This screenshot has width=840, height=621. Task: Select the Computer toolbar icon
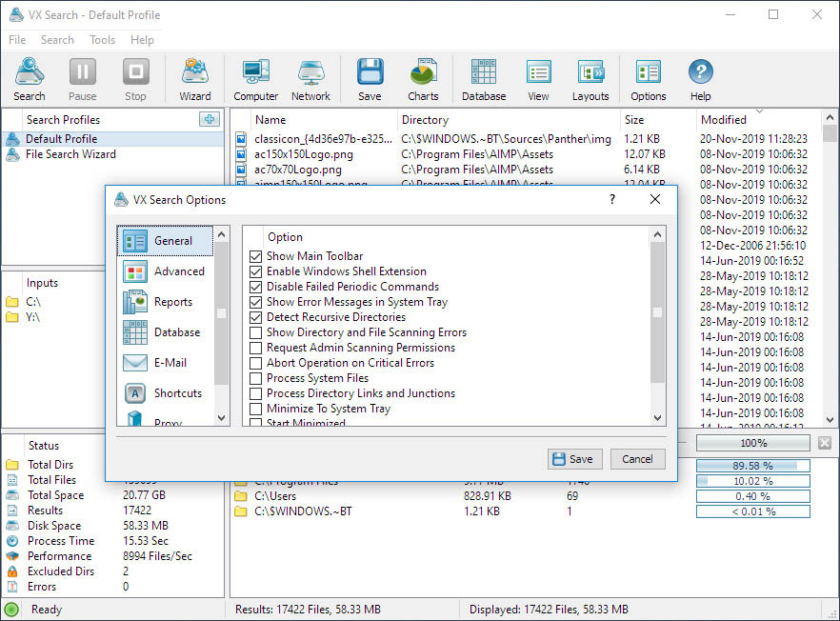255,79
